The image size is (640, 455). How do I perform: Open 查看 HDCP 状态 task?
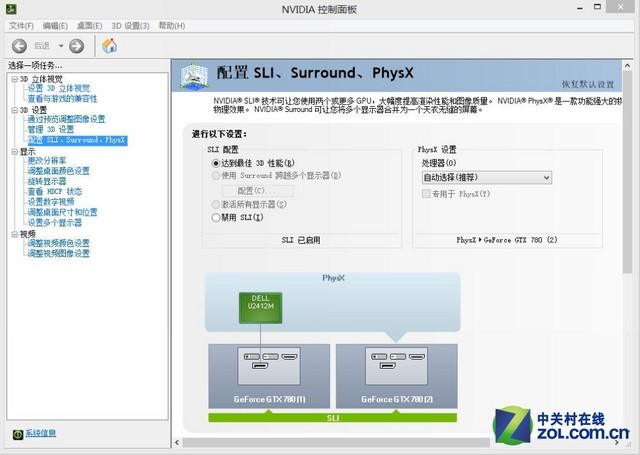tap(55, 191)
